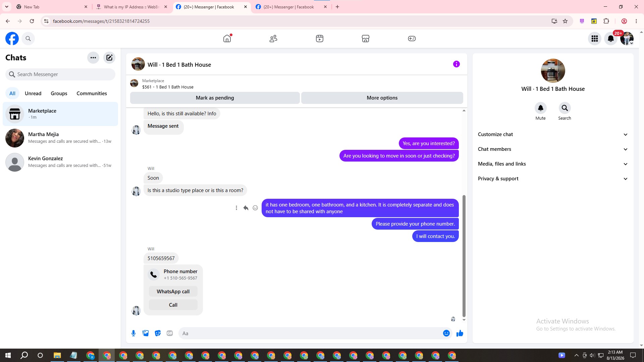Open Chrome's three-dot menu
Image resolution: width=644 pixels, height=362 pixels.
pos(636,21)
